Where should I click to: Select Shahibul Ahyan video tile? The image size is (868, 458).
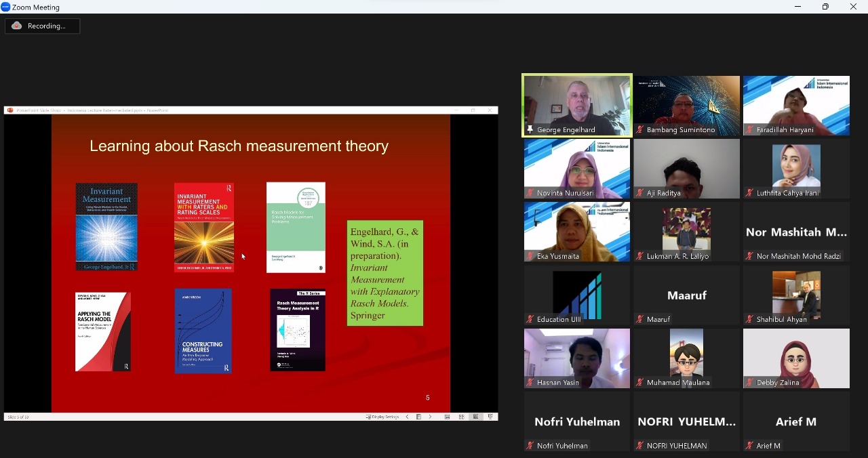[x=796, y=295]
